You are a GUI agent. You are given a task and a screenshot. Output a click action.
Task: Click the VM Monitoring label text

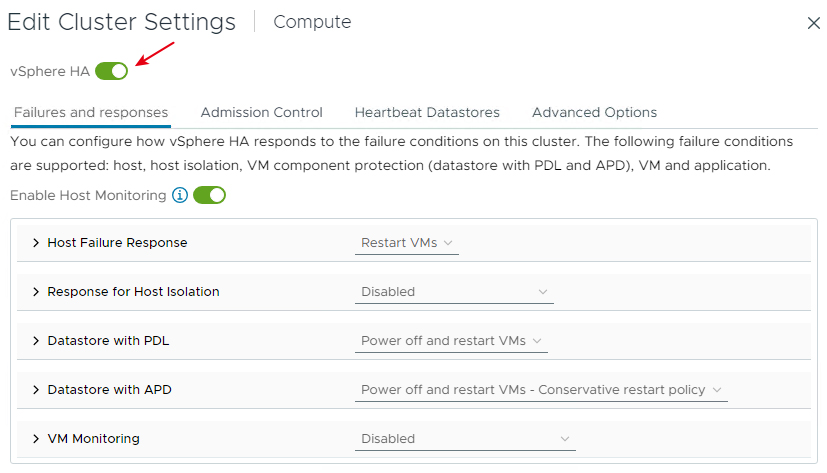(93, 439)
